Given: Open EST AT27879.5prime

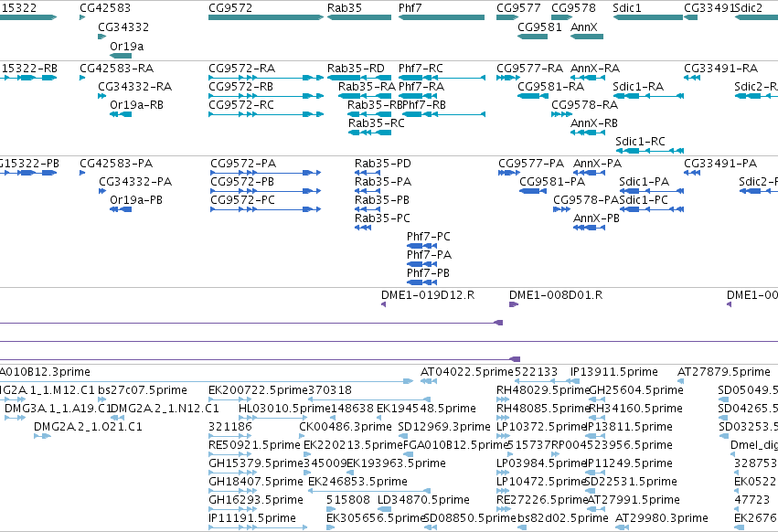Looking at the screenshot, I should click(724, 372).
